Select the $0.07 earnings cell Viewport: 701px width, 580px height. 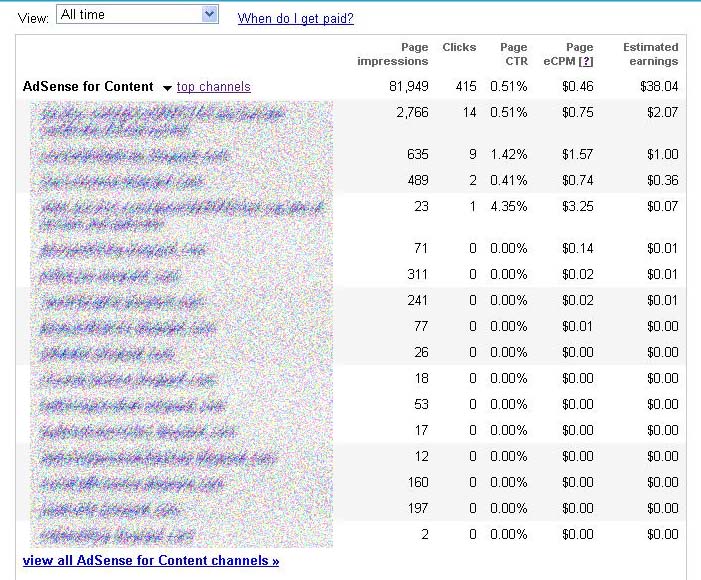663,206
